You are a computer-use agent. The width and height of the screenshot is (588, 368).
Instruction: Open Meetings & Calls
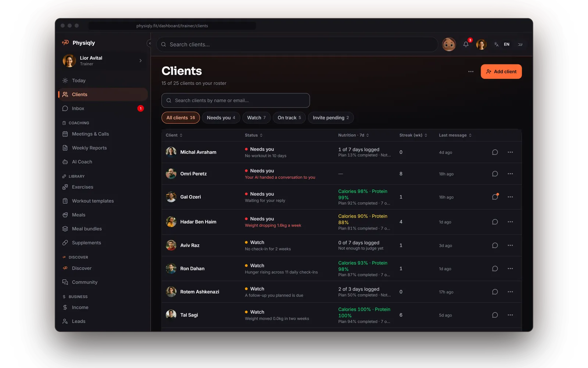[x=103, y=134]
